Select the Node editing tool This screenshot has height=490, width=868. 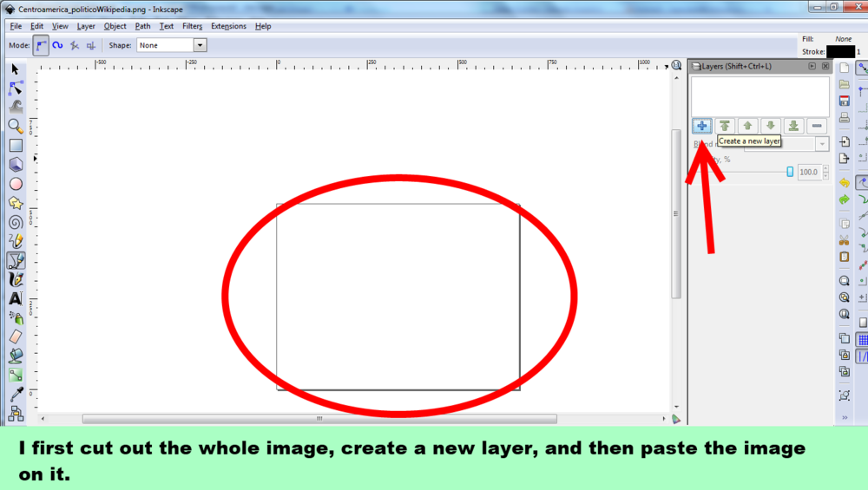point(16,88)
